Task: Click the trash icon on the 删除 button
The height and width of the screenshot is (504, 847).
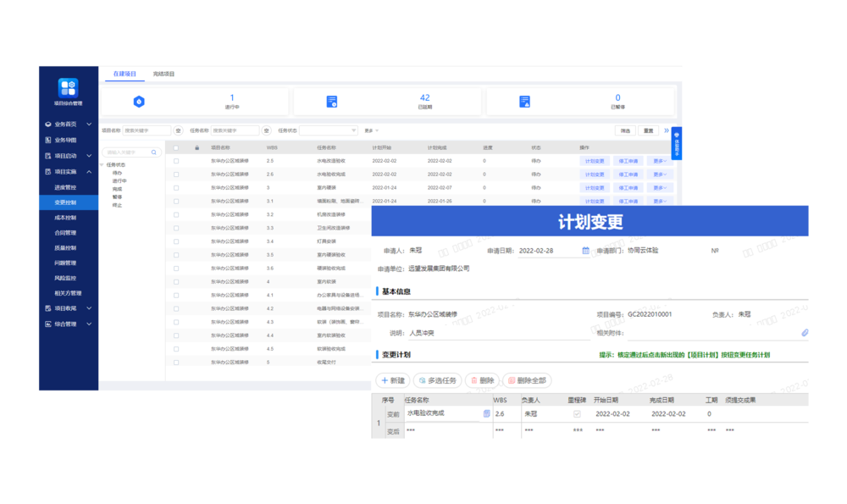Action: 474,380
